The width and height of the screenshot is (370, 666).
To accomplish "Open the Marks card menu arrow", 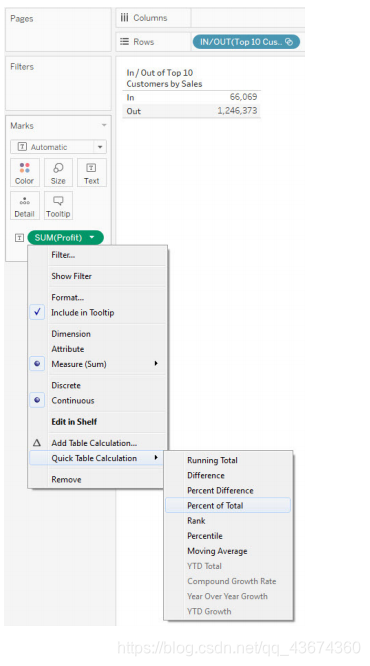I will point(104,125).
